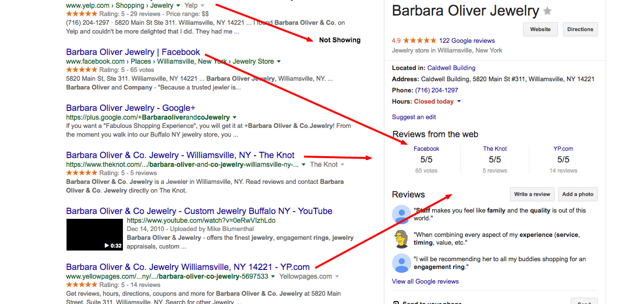Screen dimensions: 644x304
Task: Open YP.com reviews from the web
Action: coord(563,149)
